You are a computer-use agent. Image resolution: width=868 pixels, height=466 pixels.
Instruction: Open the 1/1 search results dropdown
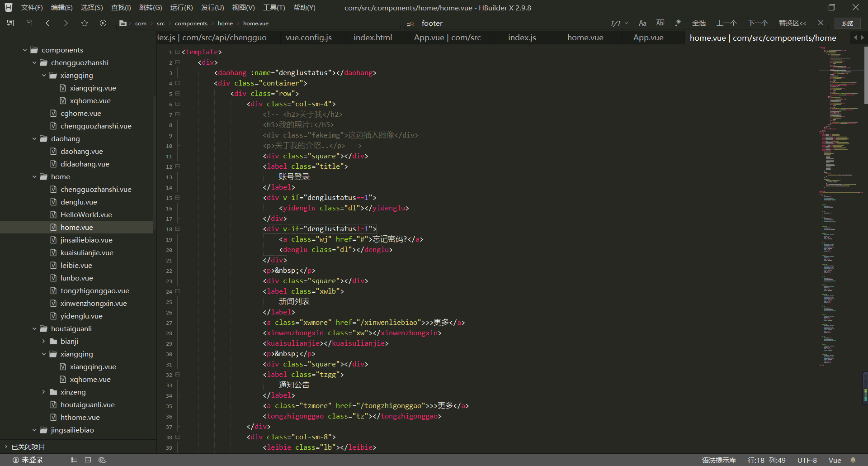point(627,23)
